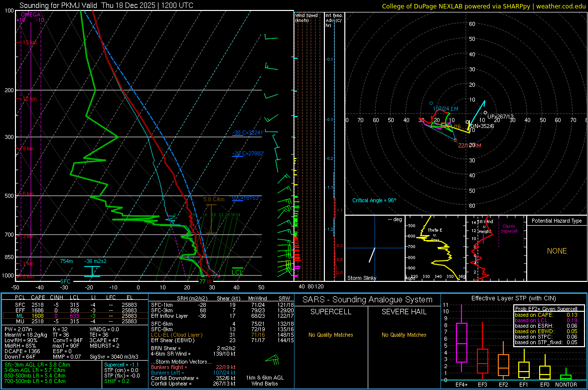Click 'No Quality Matches' under SUPERCELL
The height and width of the screenshot is (390, 588).
(331, 335)
